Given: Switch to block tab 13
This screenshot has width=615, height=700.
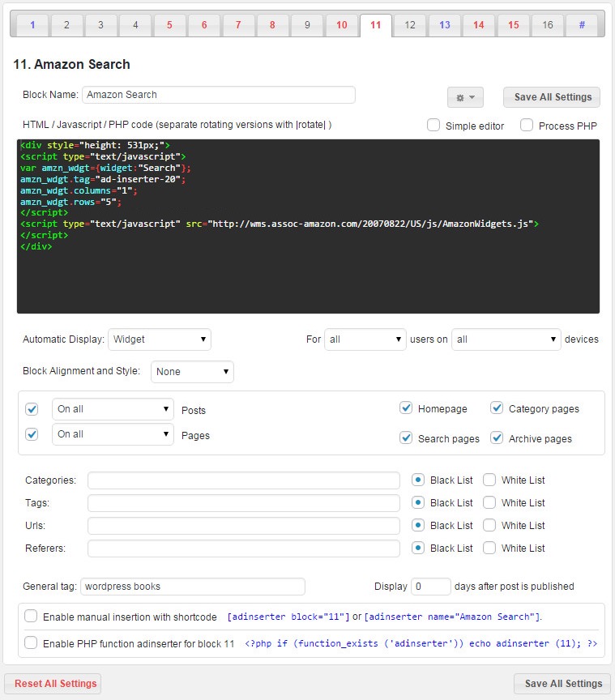Looking at the screenshot, I should pyautogui.click(x=445, y=25).
